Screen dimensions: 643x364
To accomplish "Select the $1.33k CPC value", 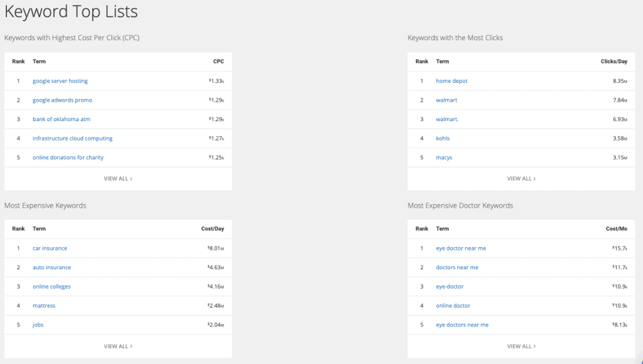I will coord(217,81).
